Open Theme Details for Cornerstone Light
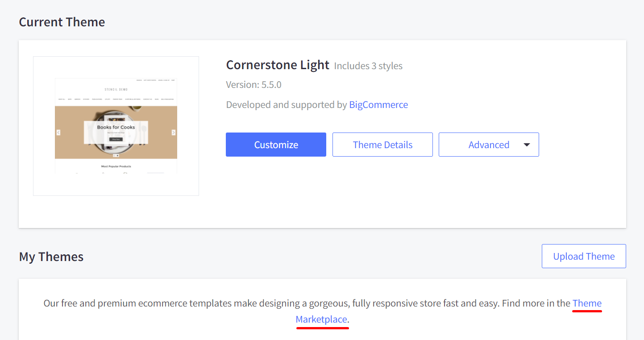The image size is (644, 340). click(x=382, y=145)
